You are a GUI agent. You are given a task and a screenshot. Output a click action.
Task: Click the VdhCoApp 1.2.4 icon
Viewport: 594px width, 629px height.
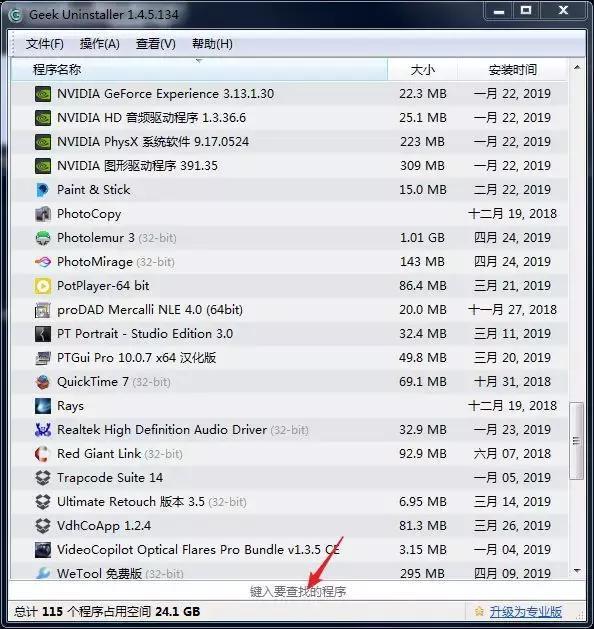(43, 526)
